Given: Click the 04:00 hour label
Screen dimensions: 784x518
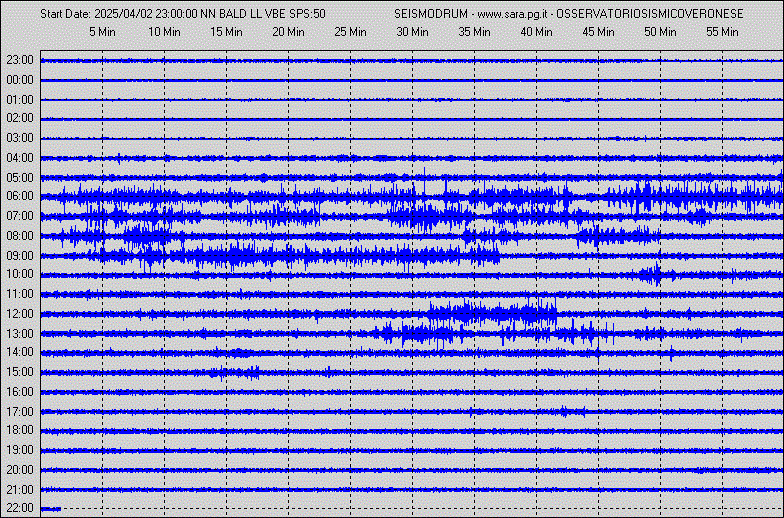Looking at the screenshot, I should (x=20, y=158).
